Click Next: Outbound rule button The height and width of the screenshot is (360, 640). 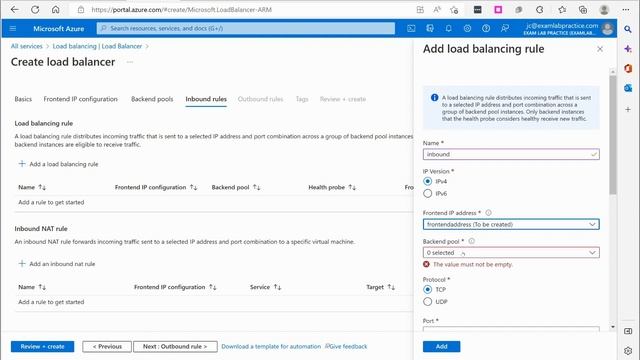[175, 347]
